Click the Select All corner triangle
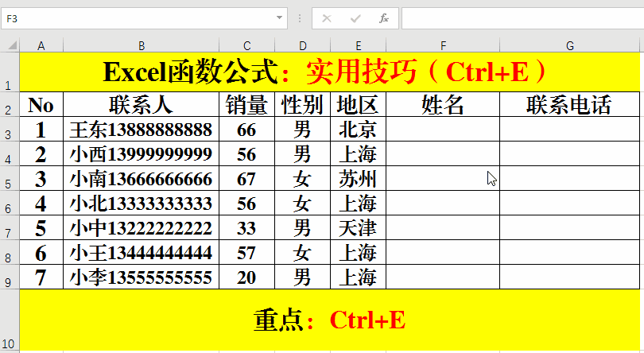 tap(12, 45)
